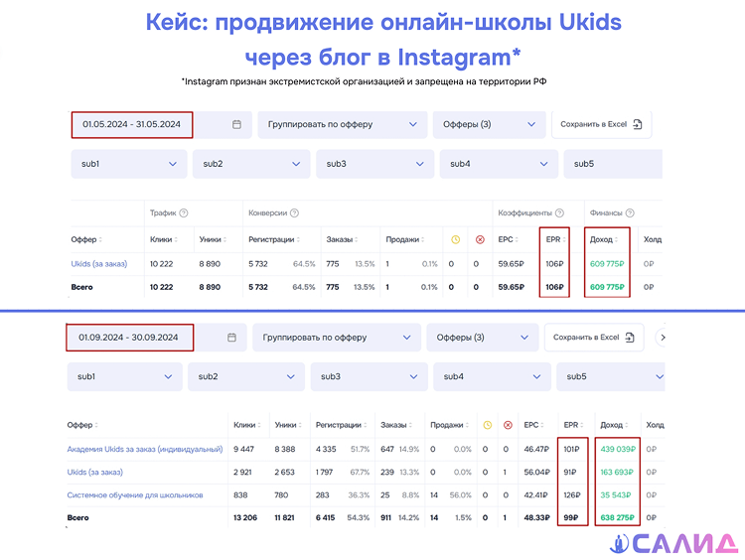745x560 pixels.
Task: Click lower Сохранить в Excel button
Action: pyautogui.click(x=594, y=338)
